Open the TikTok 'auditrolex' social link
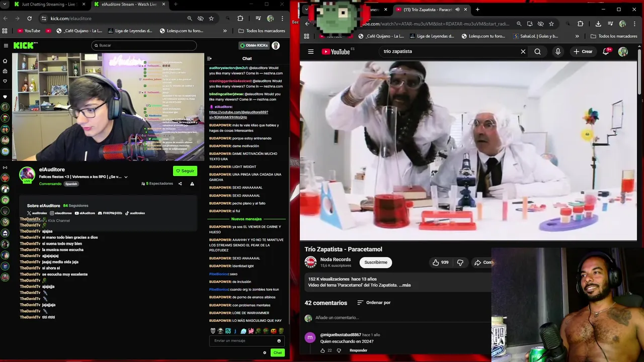The height and width of the screenshot is (362, 644). [135, 213]
